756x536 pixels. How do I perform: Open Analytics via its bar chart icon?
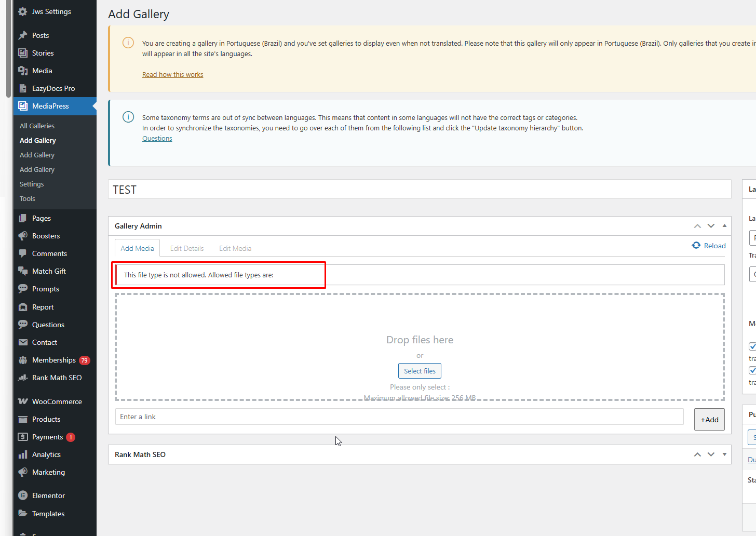click(x=23, y=454)
